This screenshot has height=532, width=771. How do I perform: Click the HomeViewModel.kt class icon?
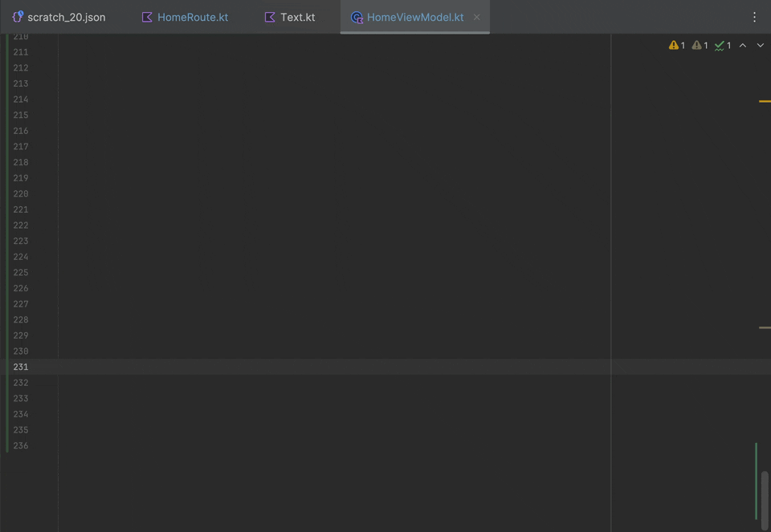[357, 18]
